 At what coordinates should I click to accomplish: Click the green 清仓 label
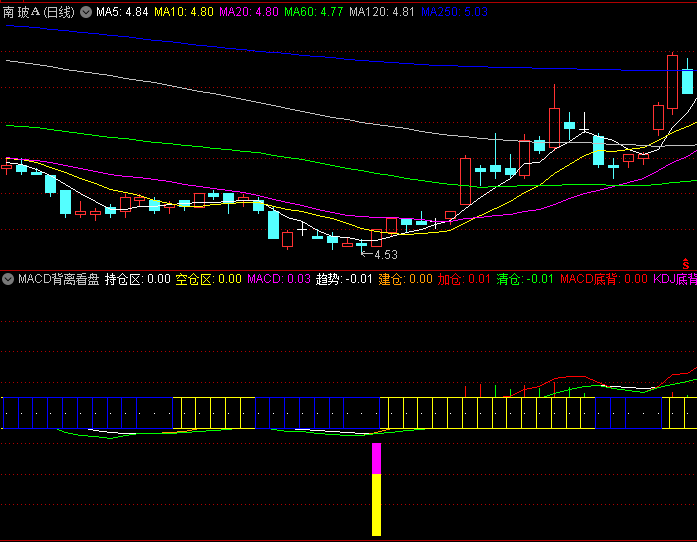(525, 279)
